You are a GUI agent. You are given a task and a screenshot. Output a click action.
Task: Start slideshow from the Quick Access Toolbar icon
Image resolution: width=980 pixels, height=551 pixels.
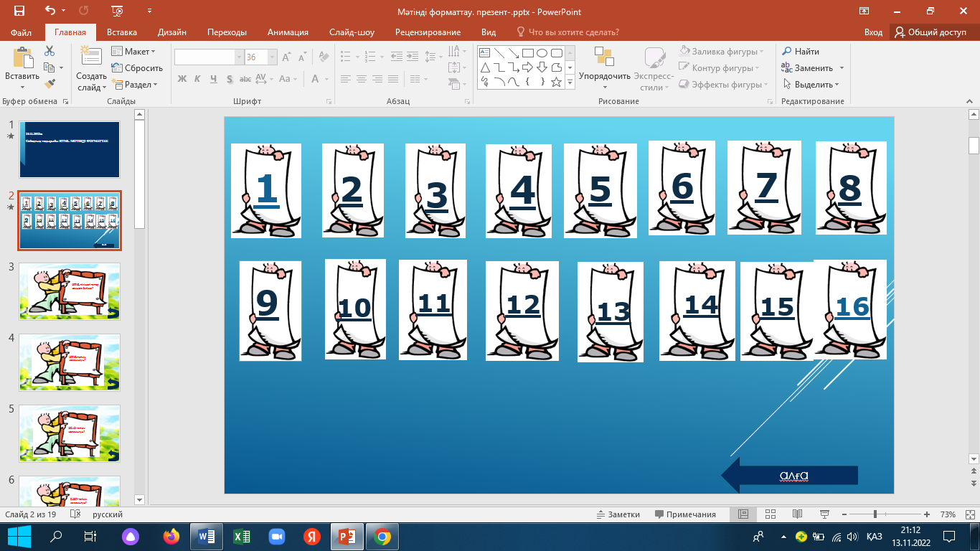118,11
